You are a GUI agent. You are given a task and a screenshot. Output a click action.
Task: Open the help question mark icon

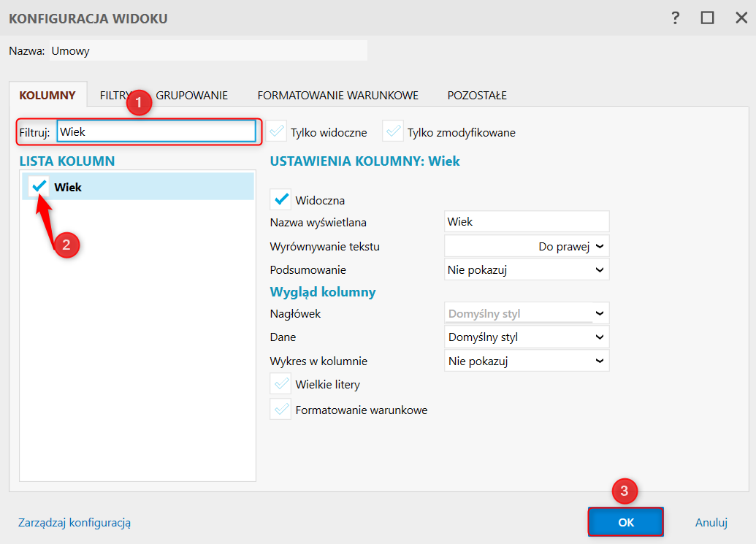(676, 18)
